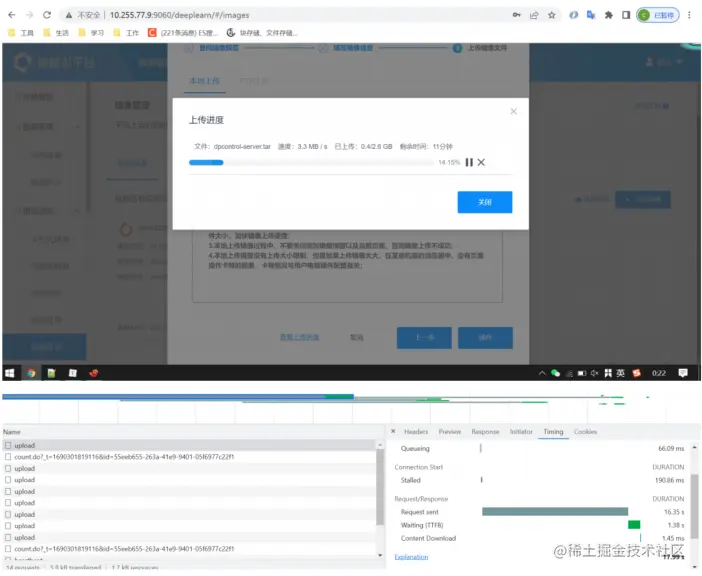Screen dimensions: 702x576
Task: Open the 块存储、文件存储 bookmark
Action: pos(262,33)
